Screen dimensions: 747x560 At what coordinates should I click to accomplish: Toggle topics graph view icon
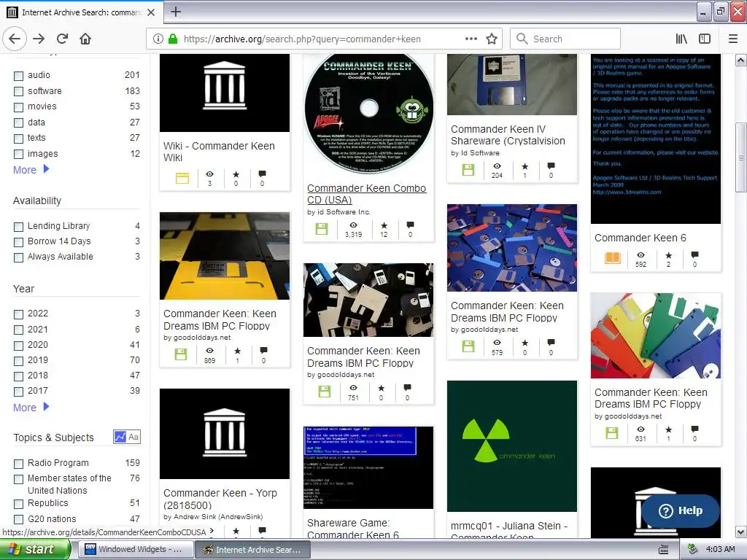[x=120, y=437]
